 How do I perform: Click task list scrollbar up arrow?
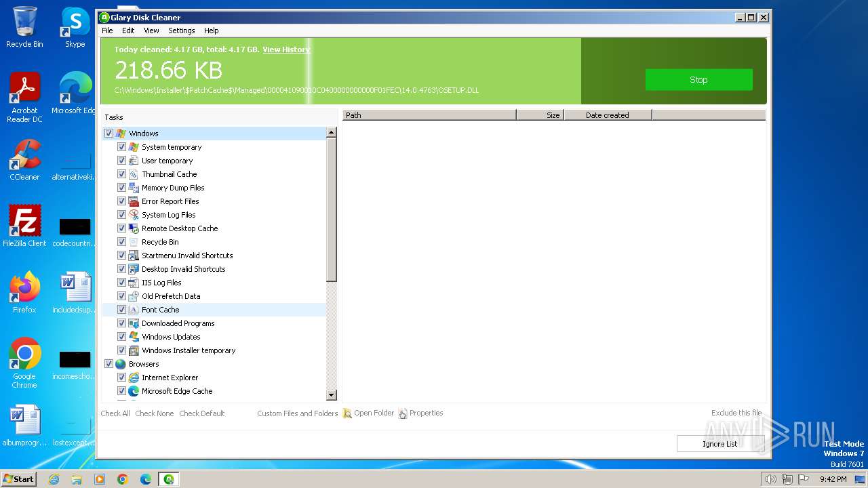tap(332, 133)
